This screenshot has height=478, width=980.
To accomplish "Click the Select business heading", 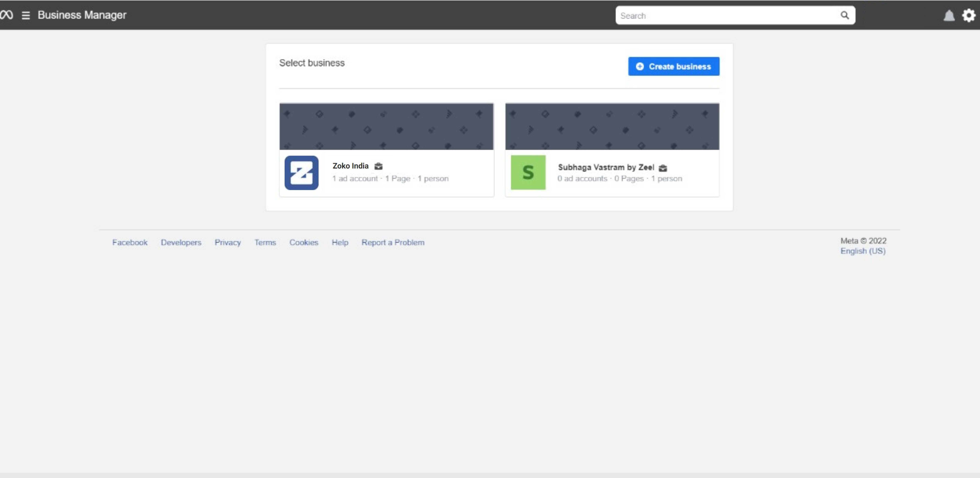I will click(312, 63).
